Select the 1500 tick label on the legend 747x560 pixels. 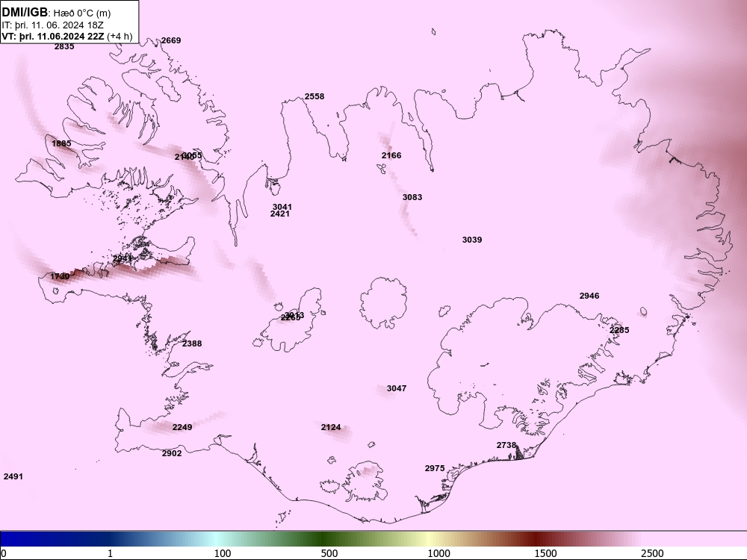(545, 553)
